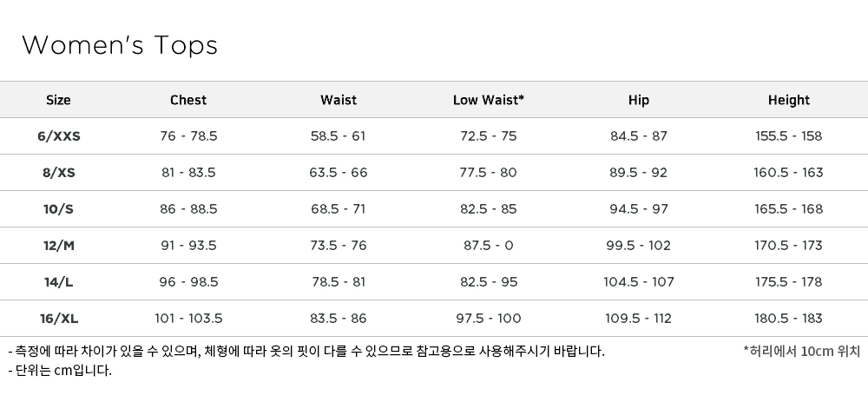The image size is (868, 402).
Task: Click the Low Waist* column header
Action: point(488,100)
